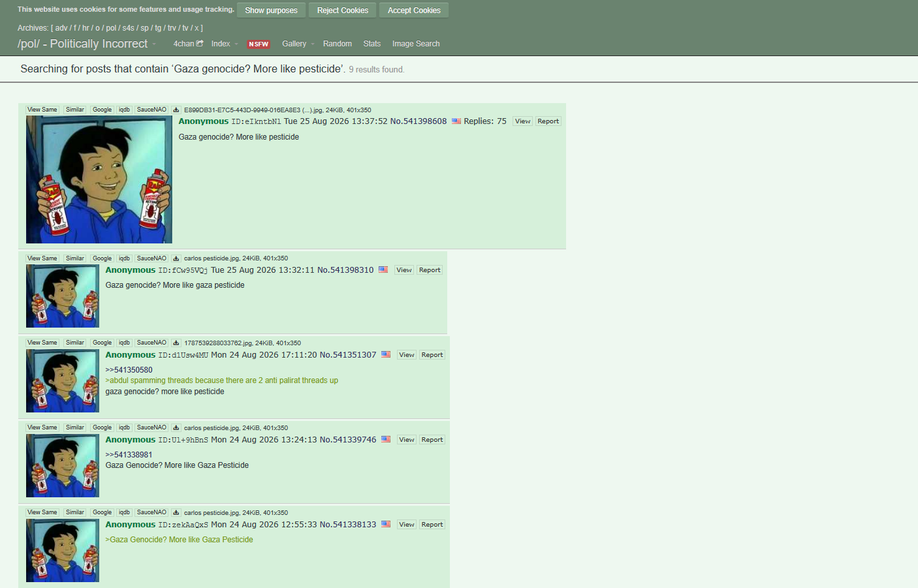Screen dimensions: 918x588
Task: Open the adv archive link
Action: (x=61, y=28)
